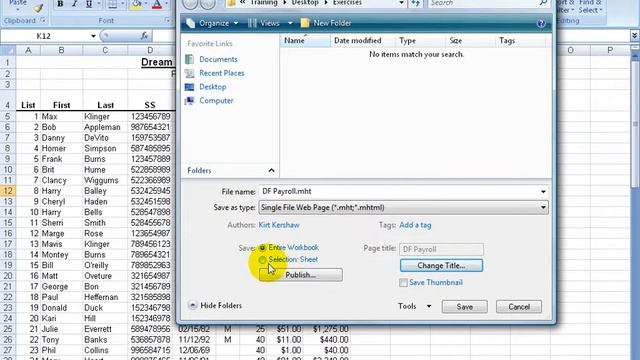Sort files by Date modified column

pos(363,40)
